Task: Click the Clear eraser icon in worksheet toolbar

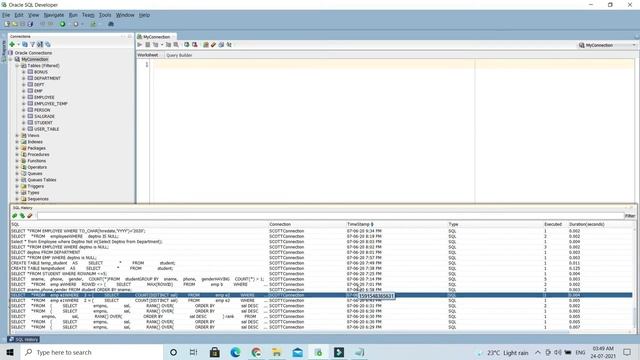Action: [x=213, y=44]
